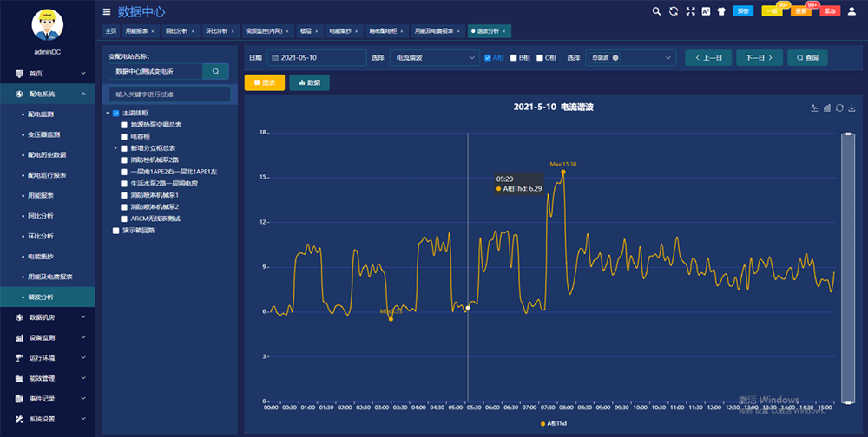The width and height of the screenshot is (868, 437).
Task: Switch chart to bar view icon
Action: (826, 108)
